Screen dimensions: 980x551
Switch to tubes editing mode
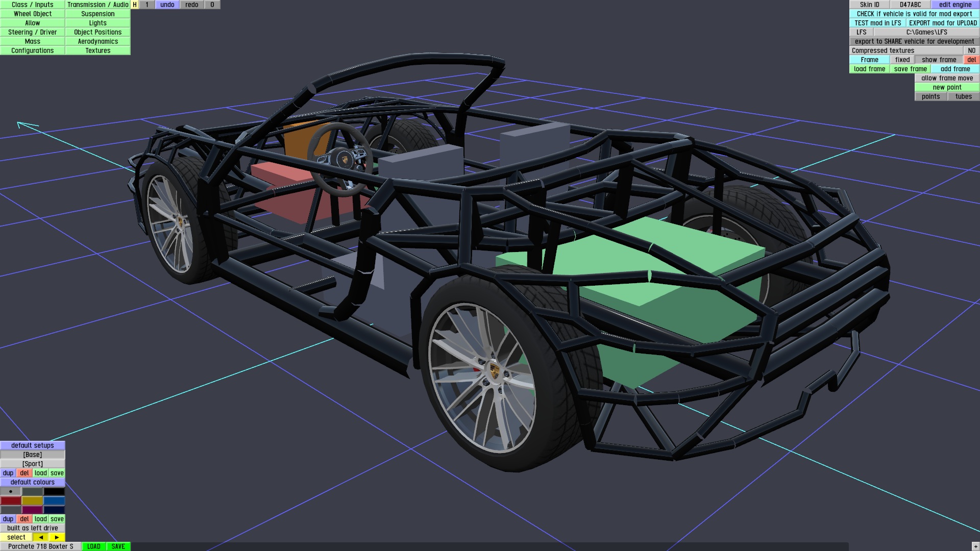pyautogui.click(x=963, y=96)
